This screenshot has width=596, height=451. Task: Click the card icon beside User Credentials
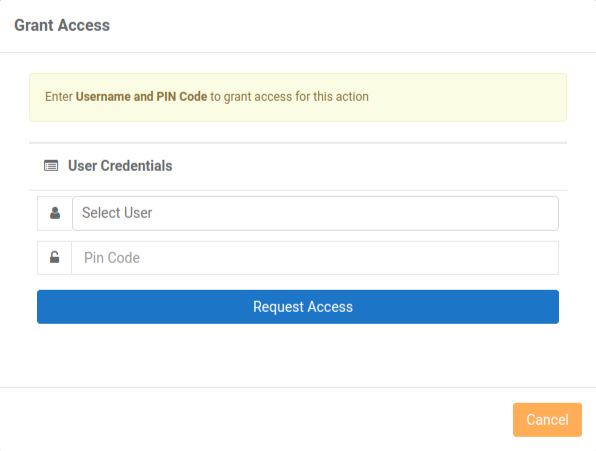(x=51, y=166)
